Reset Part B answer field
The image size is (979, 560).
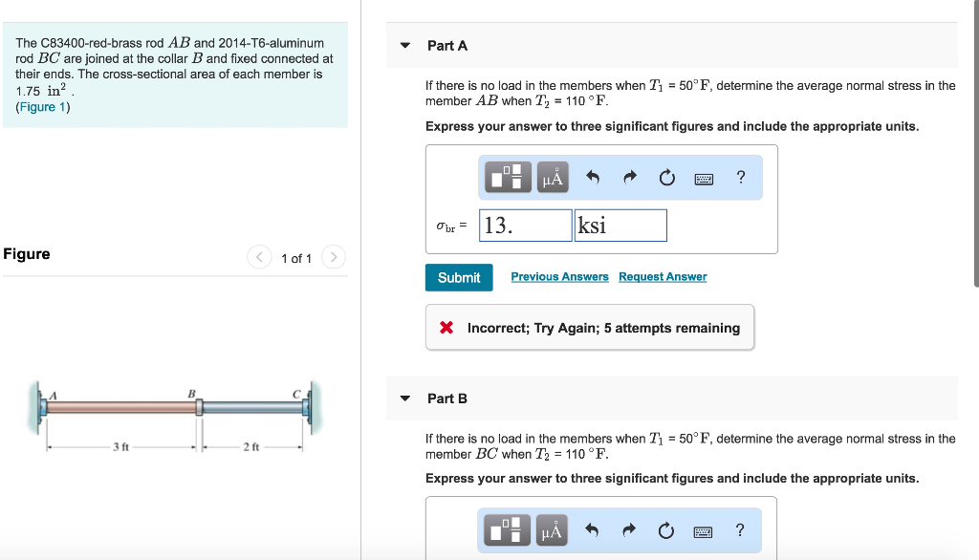click(666, 530)
